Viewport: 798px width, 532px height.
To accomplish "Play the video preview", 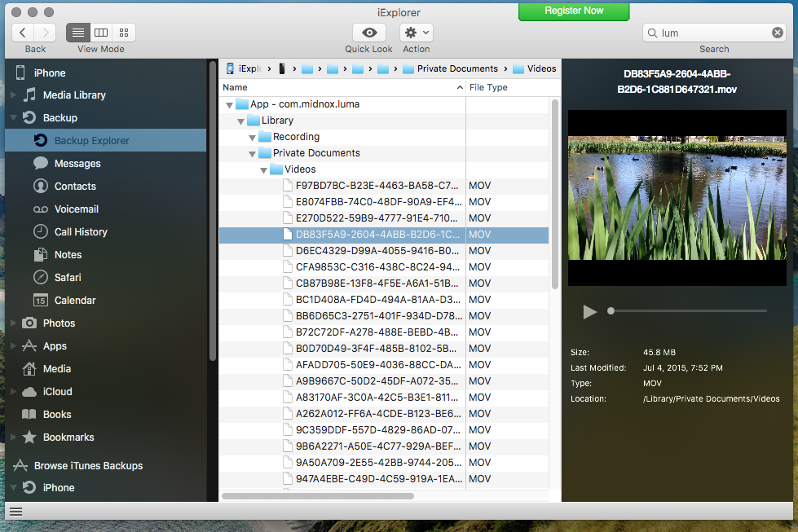I will (x=589, y=311).
